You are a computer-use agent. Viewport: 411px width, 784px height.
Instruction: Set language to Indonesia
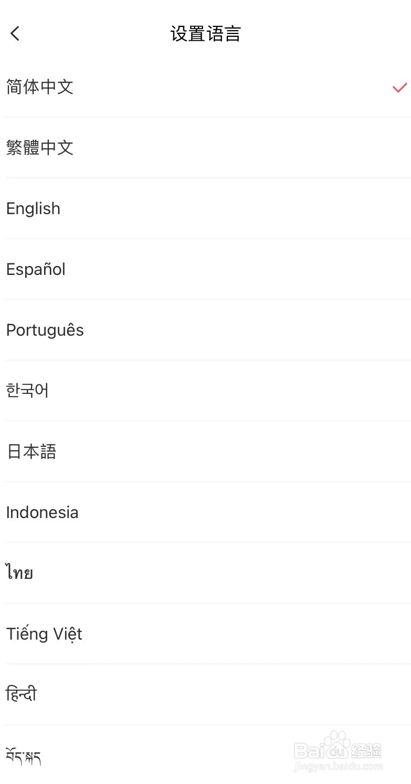coord(206,512)
